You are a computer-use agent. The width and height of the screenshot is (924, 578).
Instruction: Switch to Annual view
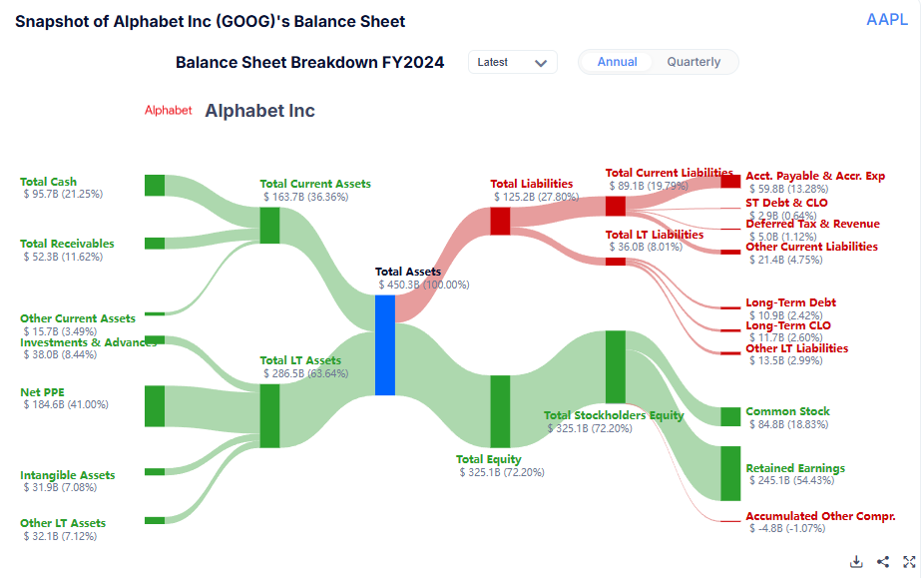617,62
